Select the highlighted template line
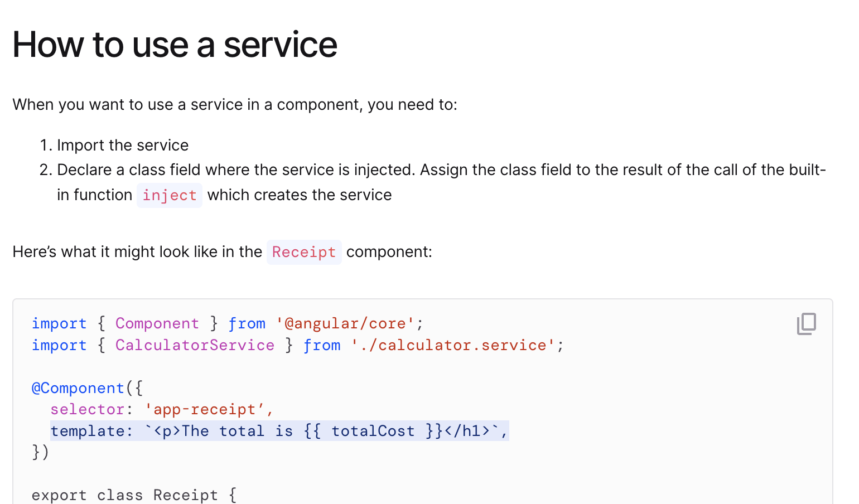The image size is (859, 504). pyautogui.click(x=279, y=430)
